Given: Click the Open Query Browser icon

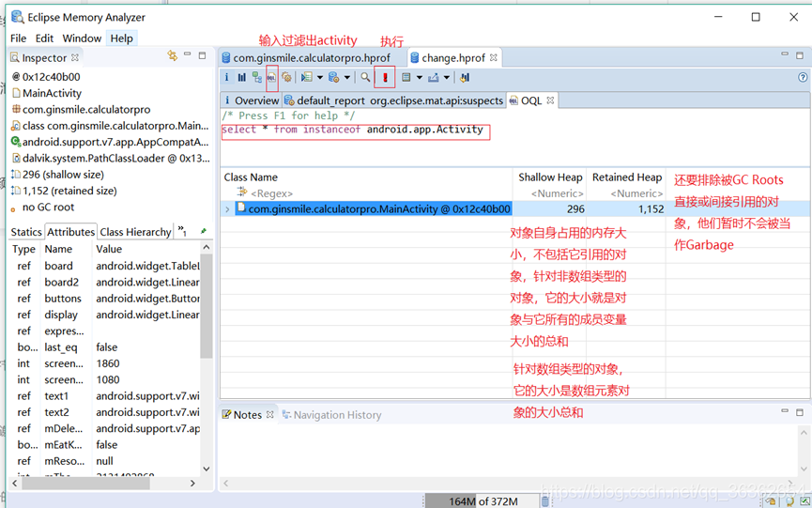Looking at the screenshot, I should click(334, 77).
